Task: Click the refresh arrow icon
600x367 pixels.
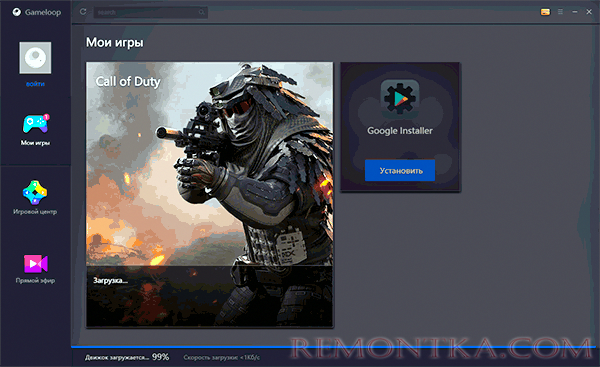Action: click(83, 12)
